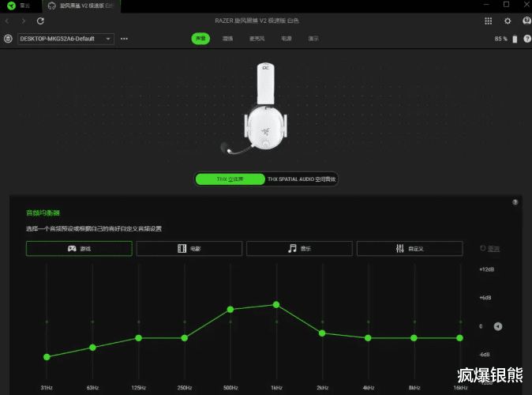The image size is (532, 395).
Task: Click the +6dB scale label
Action: [485, 298]
